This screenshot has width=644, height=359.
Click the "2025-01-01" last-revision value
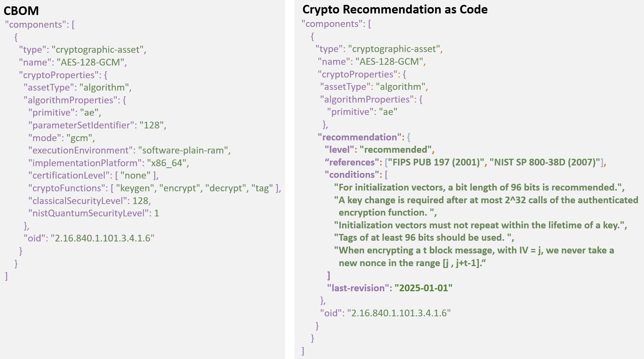pos(423,288)
